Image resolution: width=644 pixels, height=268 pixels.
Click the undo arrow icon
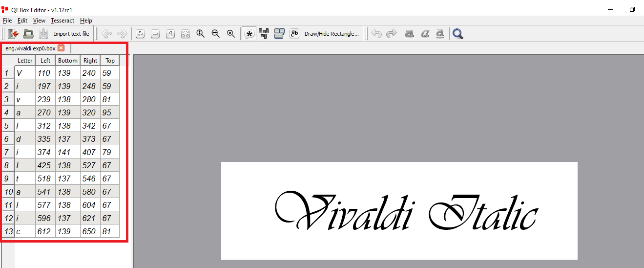376,34
